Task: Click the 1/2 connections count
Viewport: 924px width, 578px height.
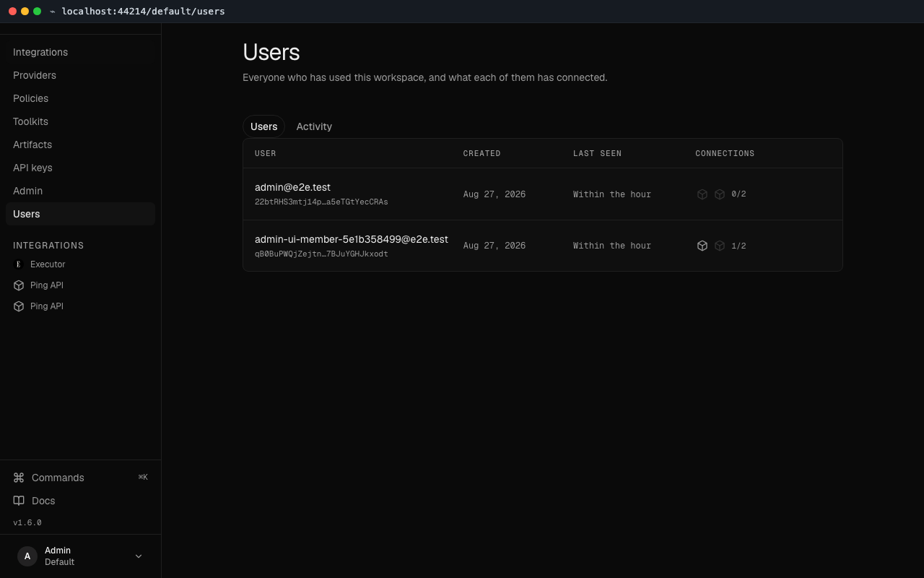Action: tap(738, 246)
